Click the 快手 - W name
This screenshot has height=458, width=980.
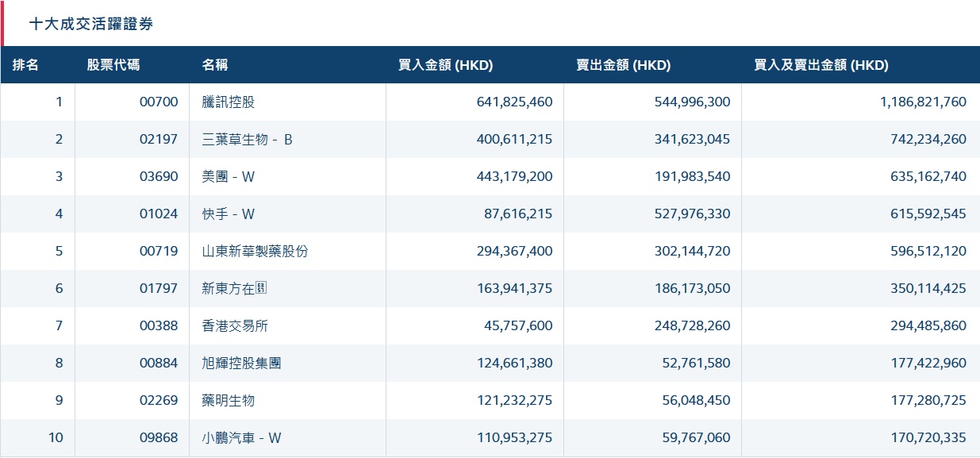coord(229,214)
